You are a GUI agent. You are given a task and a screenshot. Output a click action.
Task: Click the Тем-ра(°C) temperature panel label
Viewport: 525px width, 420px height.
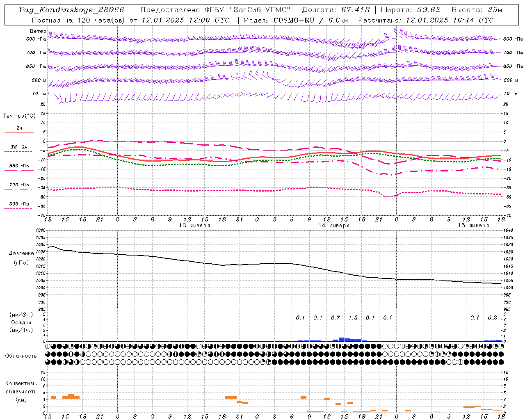[19, 116]
